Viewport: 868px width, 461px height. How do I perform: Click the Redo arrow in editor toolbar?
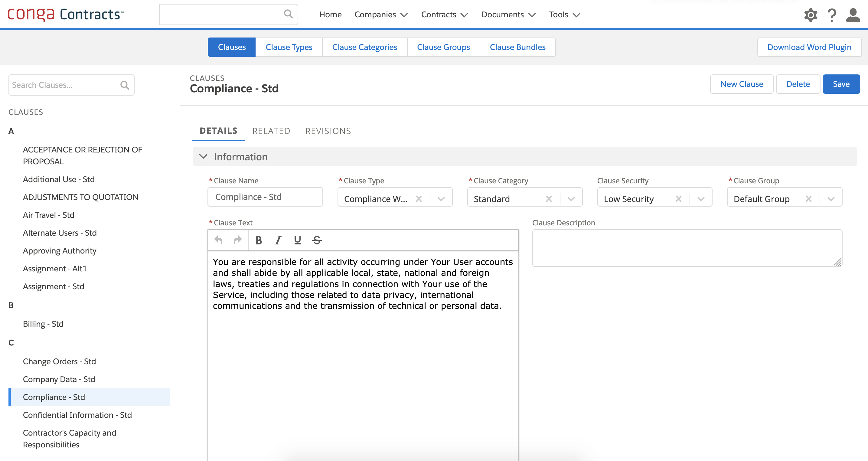point(238,240)
